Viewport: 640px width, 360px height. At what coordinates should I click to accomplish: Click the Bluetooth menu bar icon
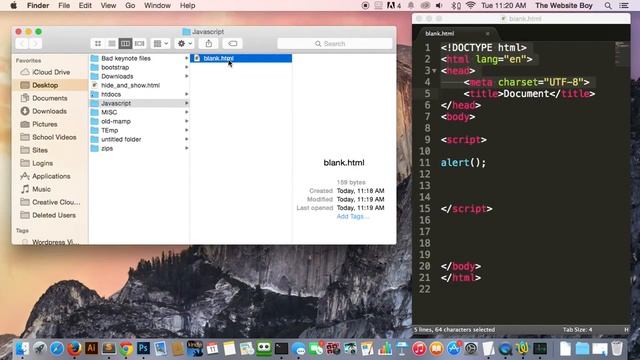point(456,6)
